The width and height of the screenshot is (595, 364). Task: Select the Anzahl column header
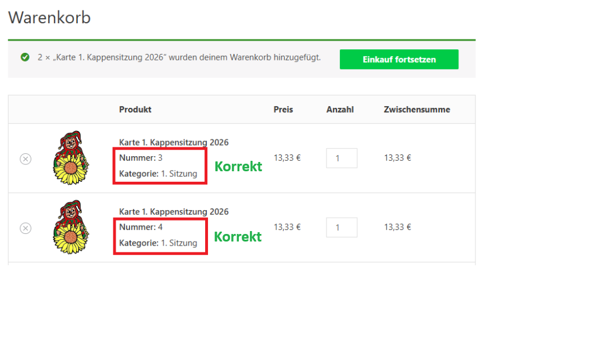[340, 109]
